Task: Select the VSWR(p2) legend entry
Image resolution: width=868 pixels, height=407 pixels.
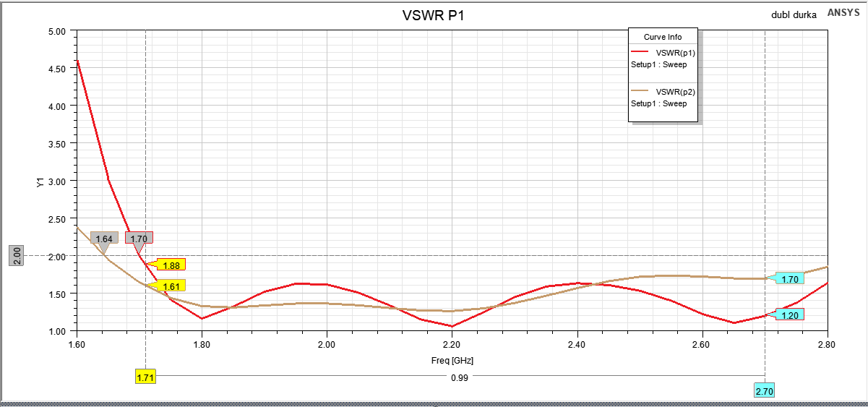Action: (x=675, y=92)
